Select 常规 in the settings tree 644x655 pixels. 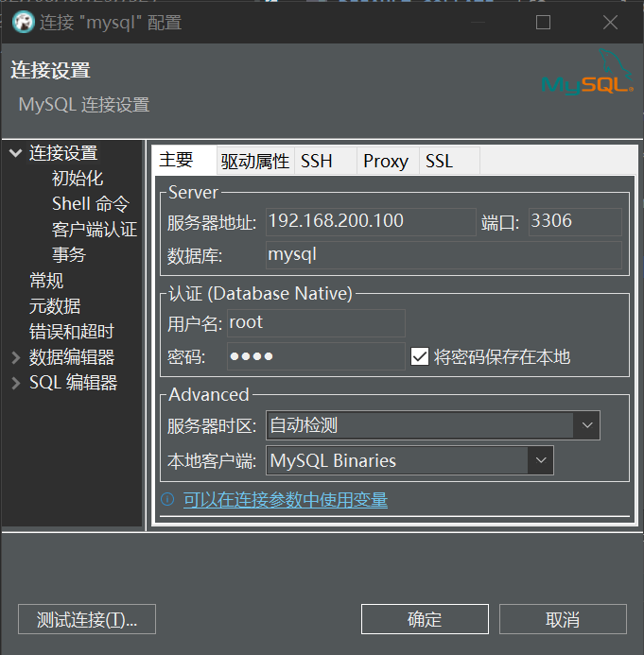(x=46, y=281)
